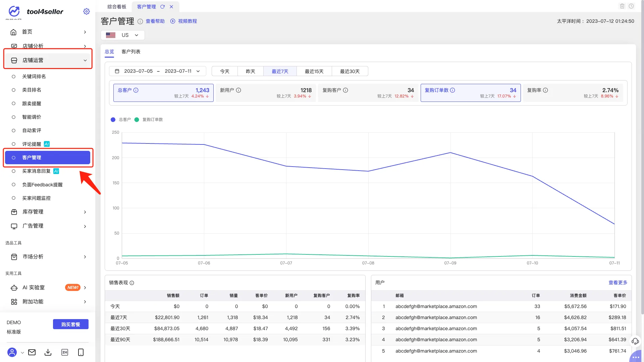Image resolution: width=644 pixels, height=362 pixels.
Task: Toggle the 新用户 metric card
Action: tap(266, 93)
